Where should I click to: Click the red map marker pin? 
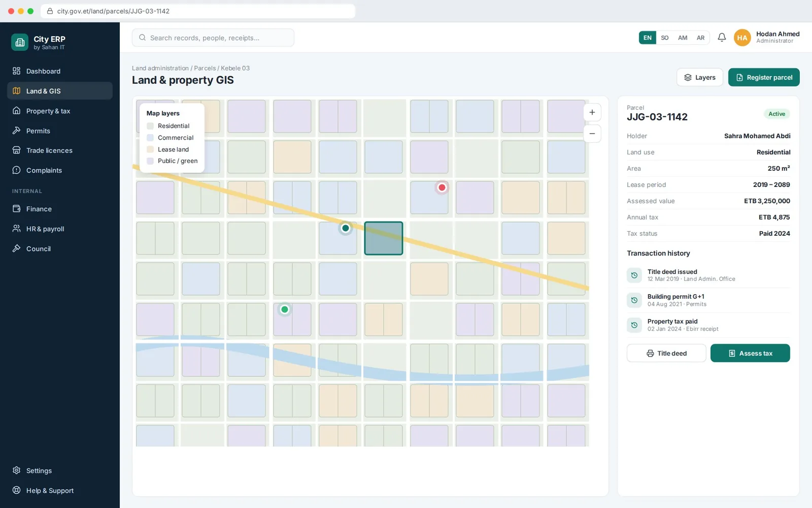tap(442, 187)
